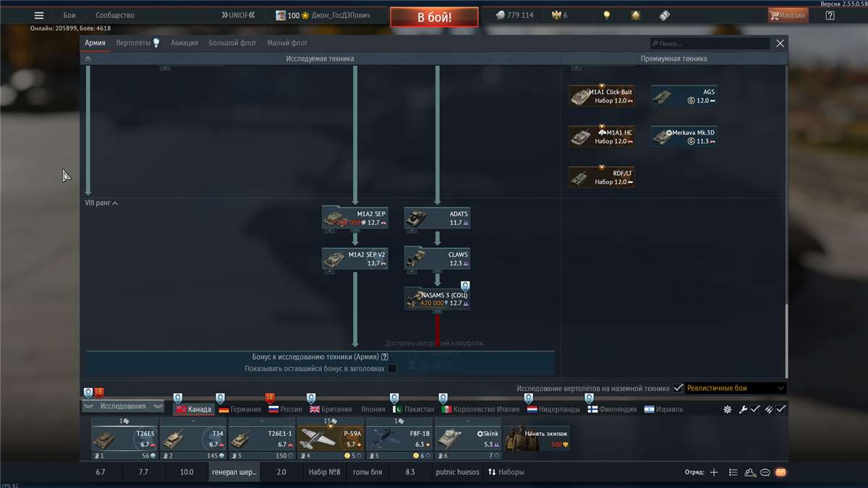The height and width of the screenshot is (488, 868).
Task: Open the friends list icon
Action: (749, 472)
